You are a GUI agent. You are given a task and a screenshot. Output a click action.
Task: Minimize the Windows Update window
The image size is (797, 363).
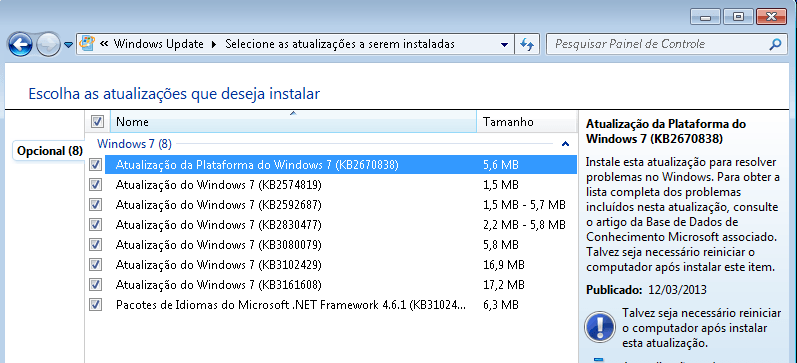point(705,17)
